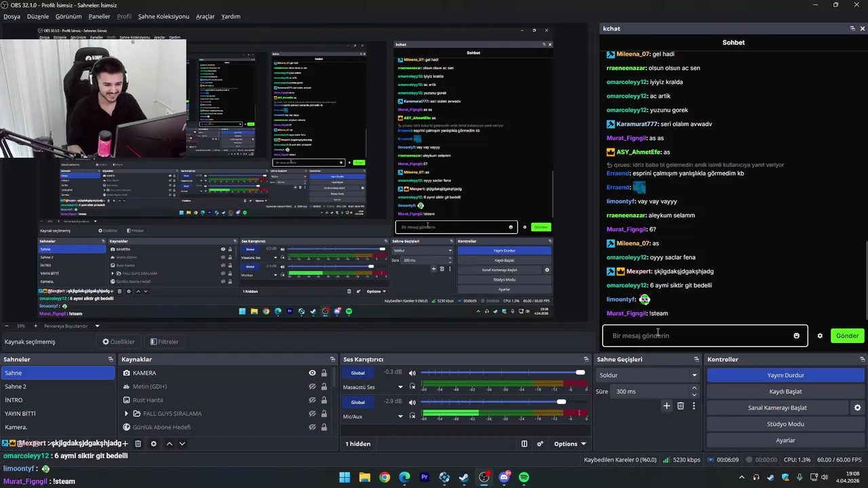Expand the FALL GUYS SIRALAMA group
868x488 pixels.
[x=126, y=413]
